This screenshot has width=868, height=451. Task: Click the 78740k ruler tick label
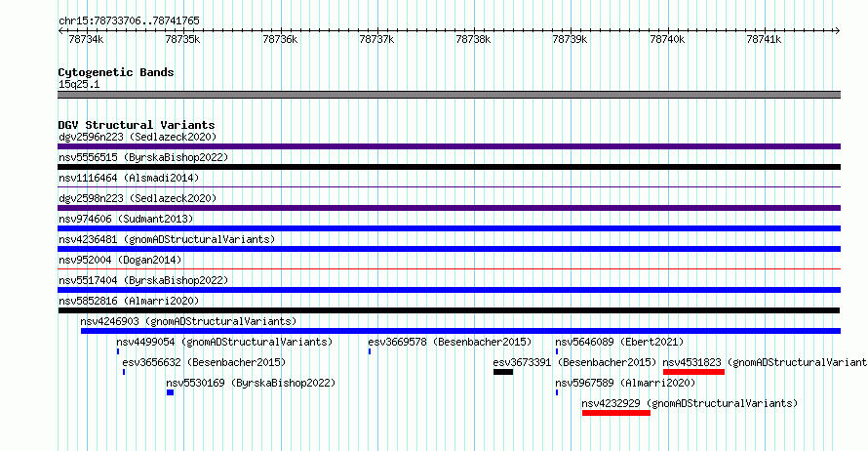(x=668, y=39)
